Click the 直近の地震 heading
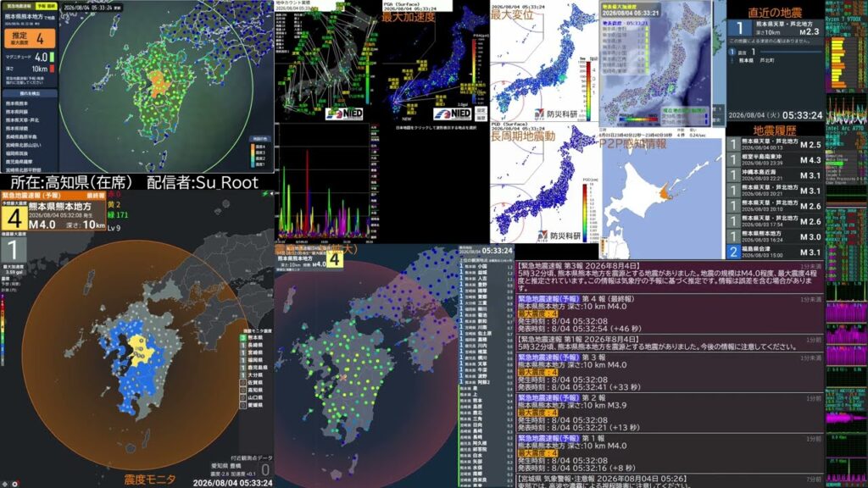The image size is (868, 488). point(775,12)
